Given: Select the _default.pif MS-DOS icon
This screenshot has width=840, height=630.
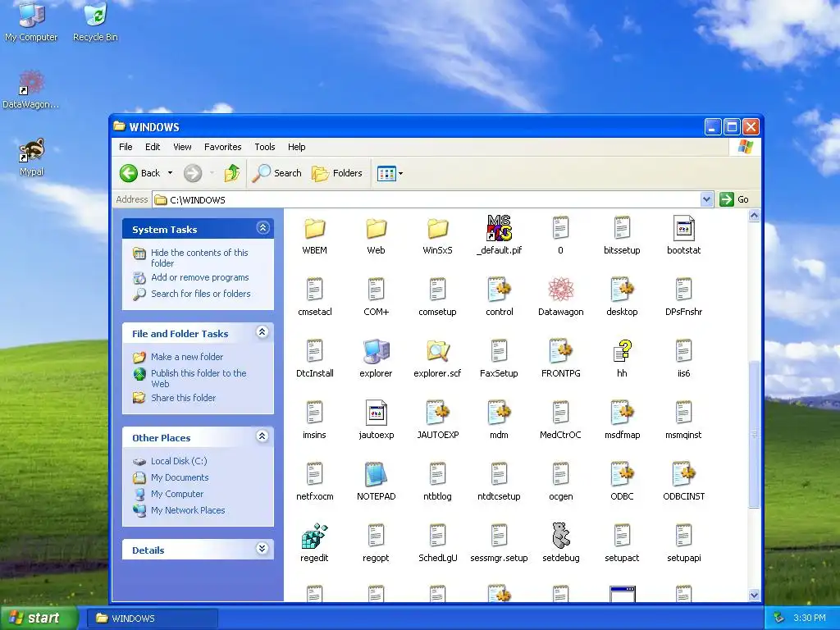Looking at the screenshot, I should pos(500,228).
